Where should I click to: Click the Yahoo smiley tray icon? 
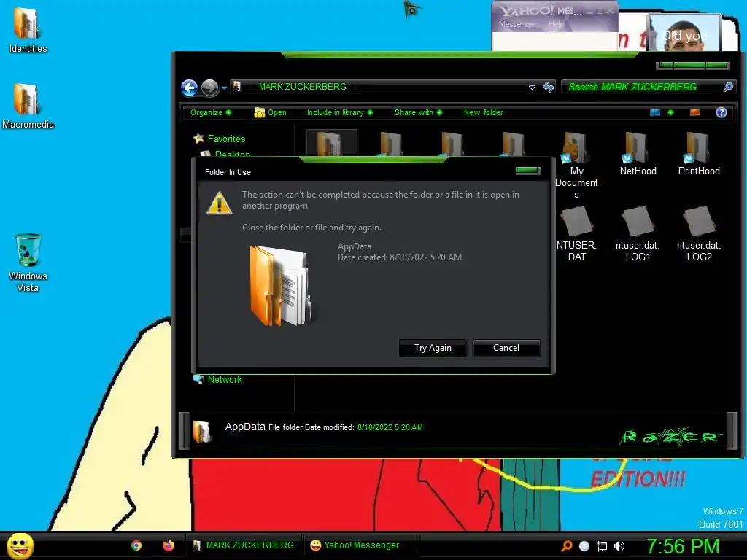click(x=584, y=546)
